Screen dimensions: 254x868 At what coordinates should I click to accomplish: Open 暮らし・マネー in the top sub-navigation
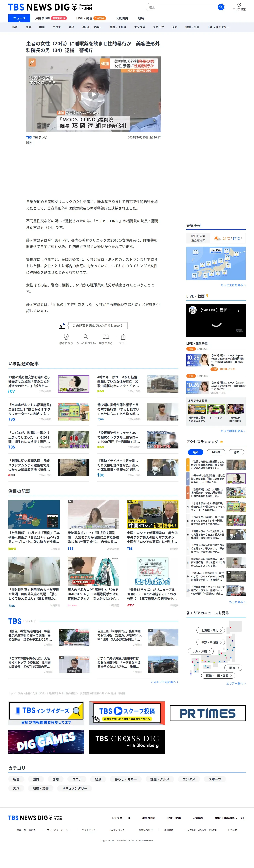point(92,27)
